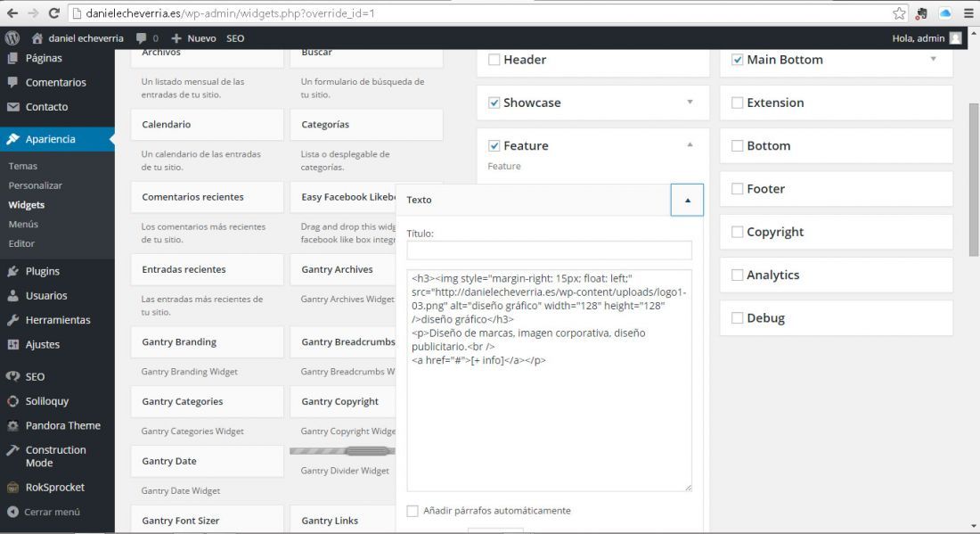Click the browser URL address bar
Viewport: 980px width, 534px height.
(x=478, y=13)
